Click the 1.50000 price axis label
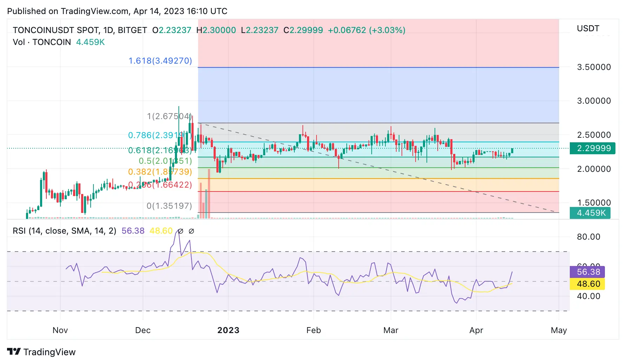The image size is (626, 364). click(x=594, y=203)
